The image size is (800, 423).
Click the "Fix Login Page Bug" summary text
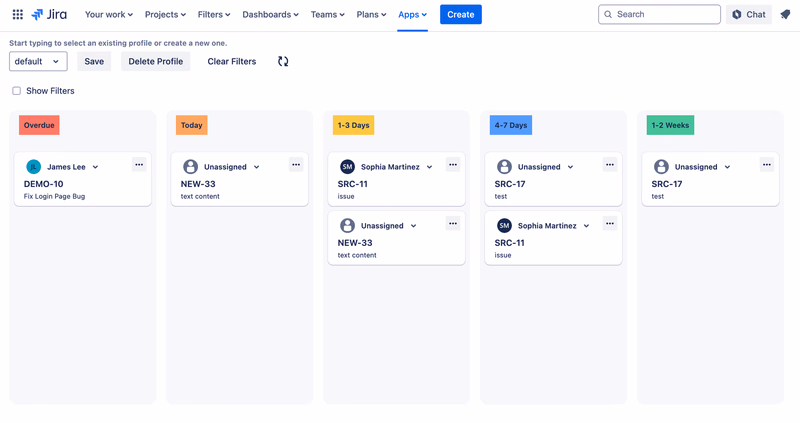coord(55,196)
